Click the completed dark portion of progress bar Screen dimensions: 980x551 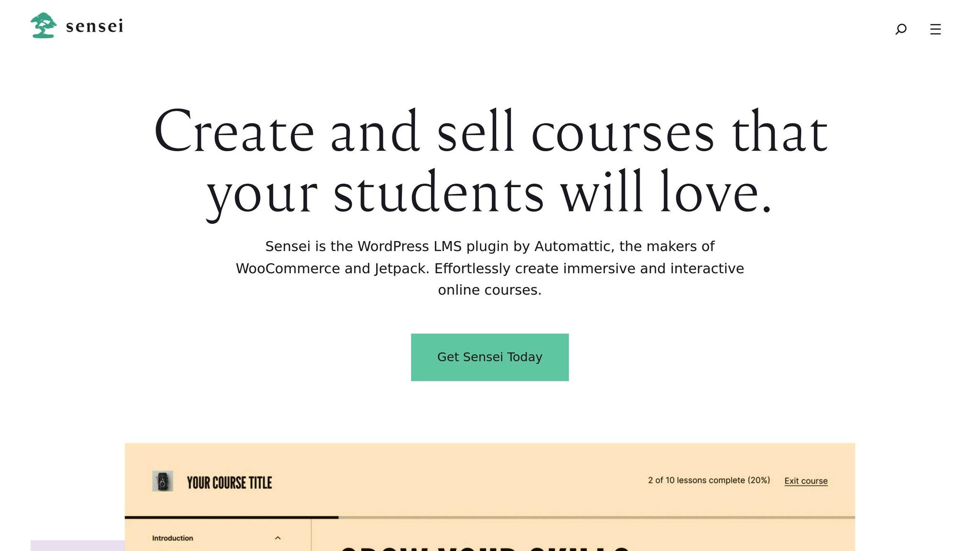(x=231, y=518)
